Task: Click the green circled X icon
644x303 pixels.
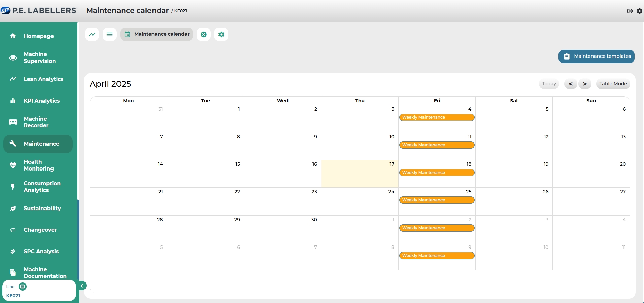Action: click(204, 34)
